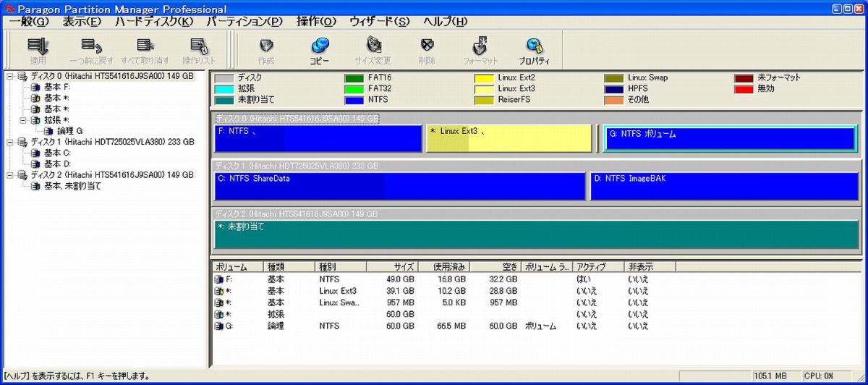
Task: Click the 作成 (Create) partition icon
Action: [x=266, y=46]
